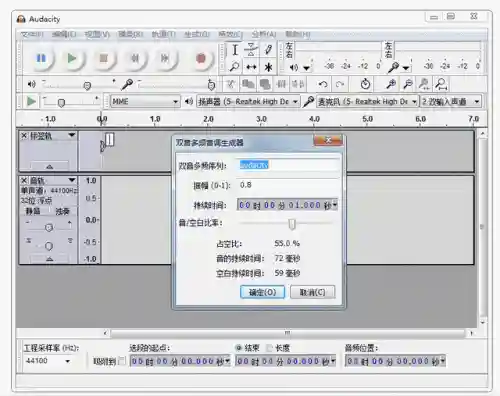The height and width of the screenshot is (396, 500).
Task: Skip to the end of the project
Action: [165, 59]
